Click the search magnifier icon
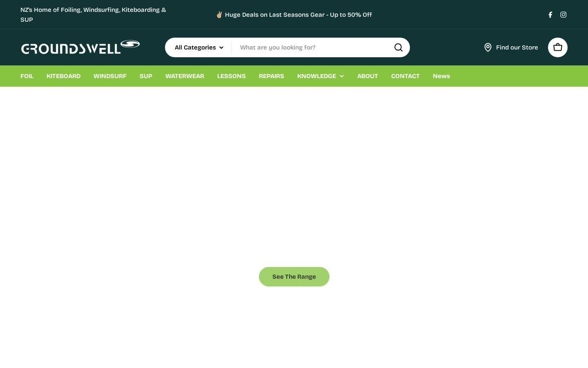 (399, 47)
